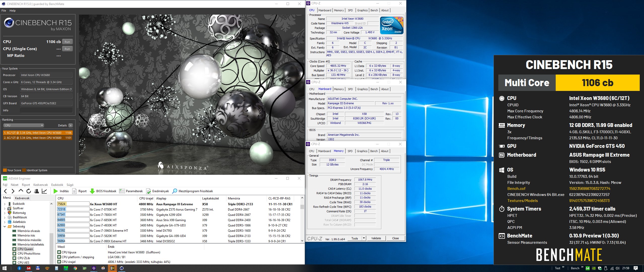Run the CPU Single Core test
Image resolution: width=644 pixels, height=272 pixels.
pyautogui.click(x=67, y=49)
